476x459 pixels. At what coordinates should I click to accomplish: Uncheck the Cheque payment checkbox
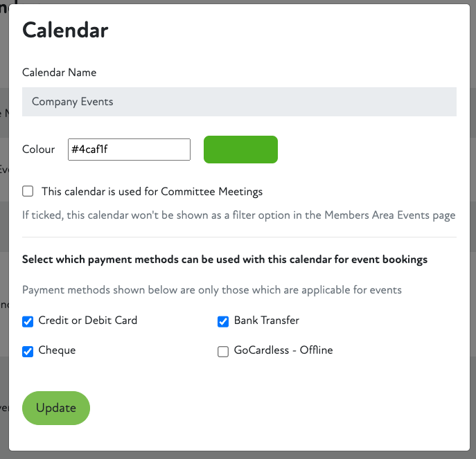click(x=28, y=351)
